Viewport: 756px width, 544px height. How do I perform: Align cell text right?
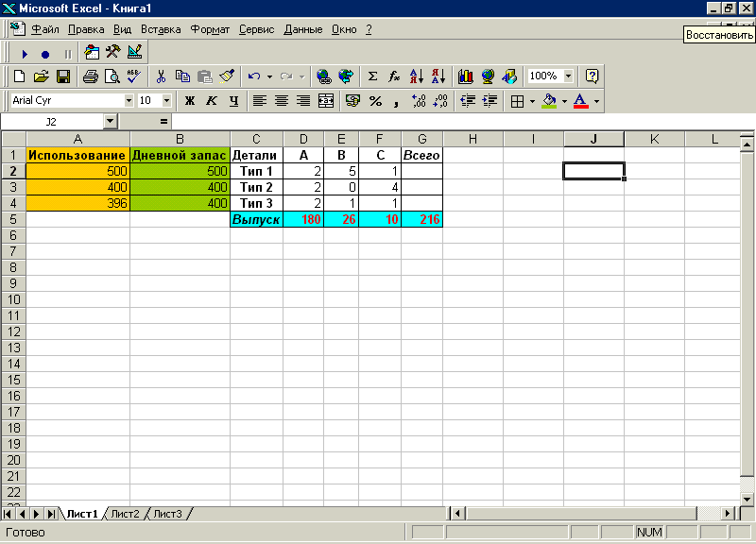[x=303, y=101]
